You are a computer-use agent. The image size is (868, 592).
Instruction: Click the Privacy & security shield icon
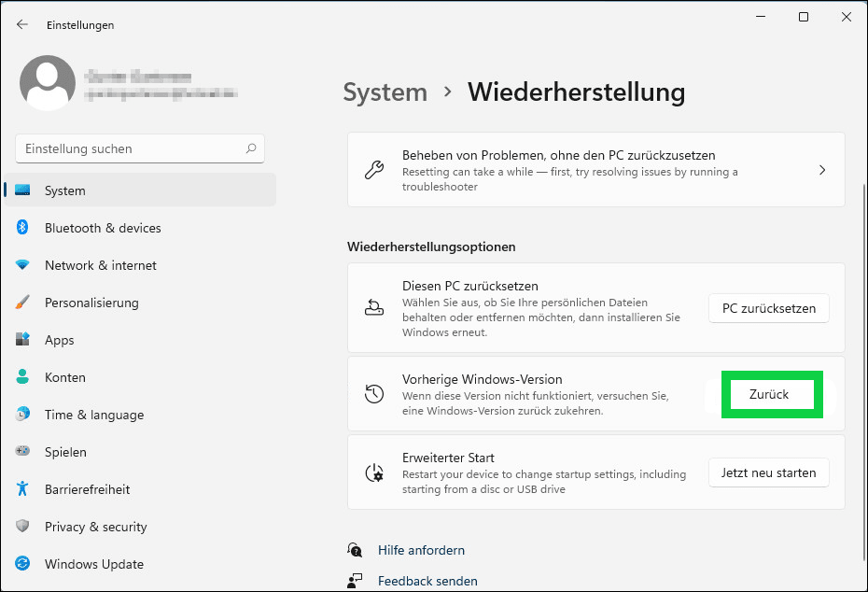22,527
